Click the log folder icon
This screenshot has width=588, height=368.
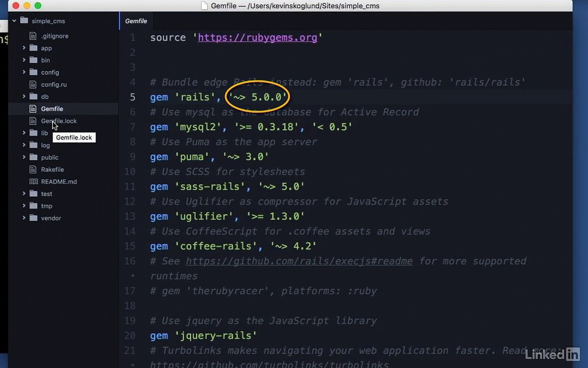pos(33,145)
